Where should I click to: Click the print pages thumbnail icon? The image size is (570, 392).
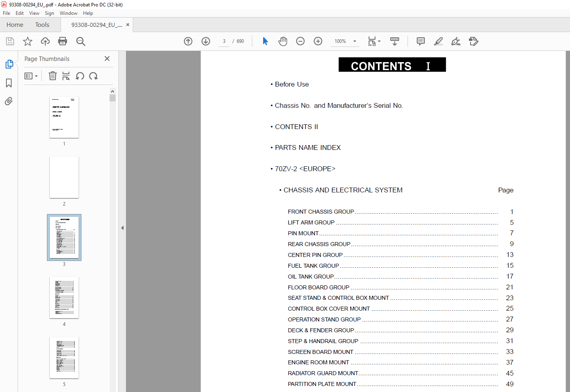click(66, 76)
